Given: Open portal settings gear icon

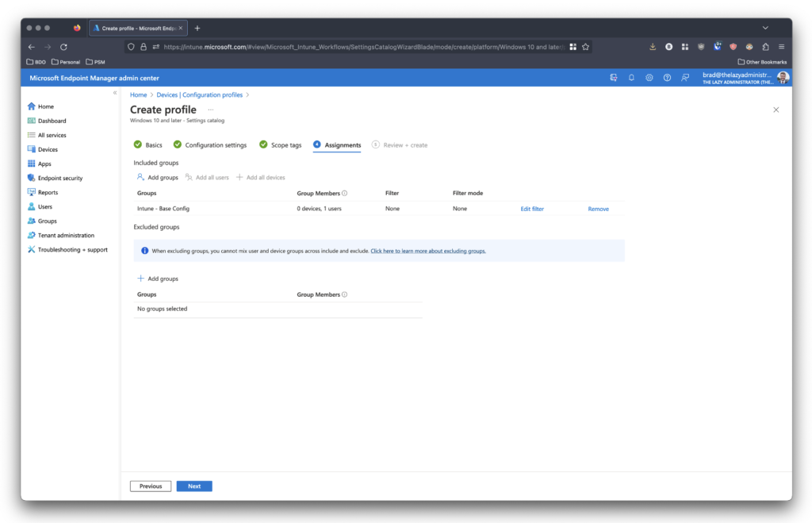Looking at the screenshot, I should coord(649,78).
